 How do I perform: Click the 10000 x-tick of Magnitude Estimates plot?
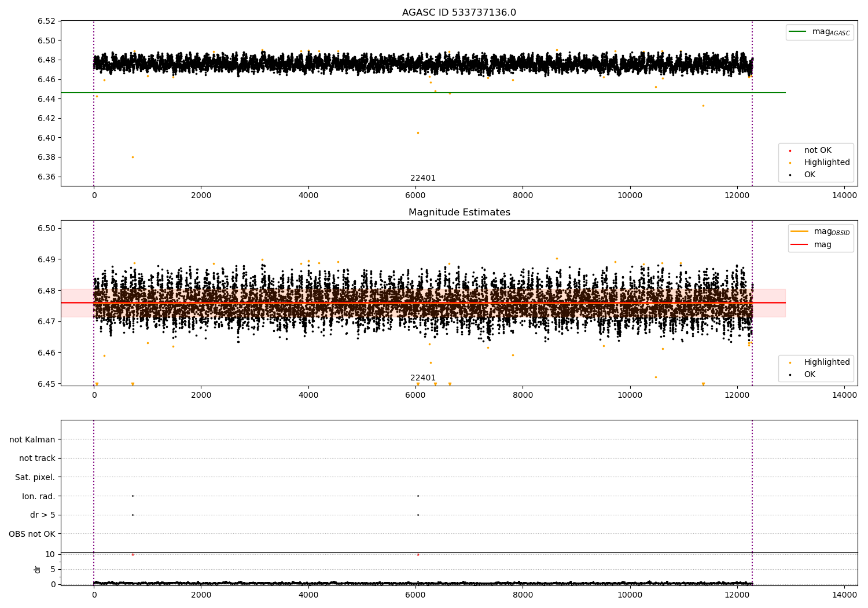point(630,395)
